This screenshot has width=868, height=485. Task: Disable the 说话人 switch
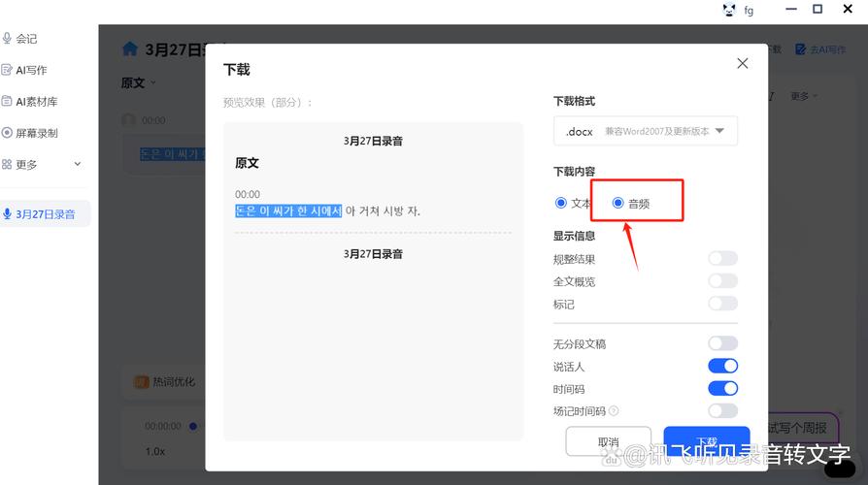point(722,366)
